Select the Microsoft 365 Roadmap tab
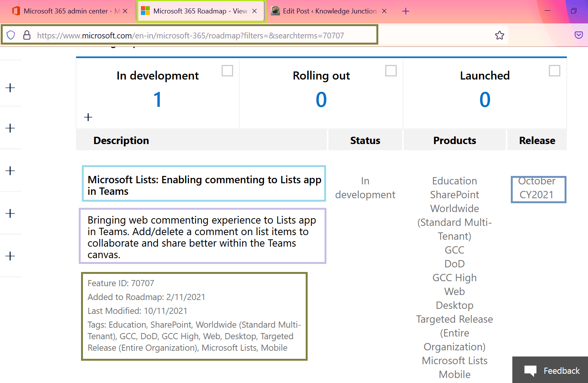The height and width of the screenshot is (383, 588). tap(200, 11)
